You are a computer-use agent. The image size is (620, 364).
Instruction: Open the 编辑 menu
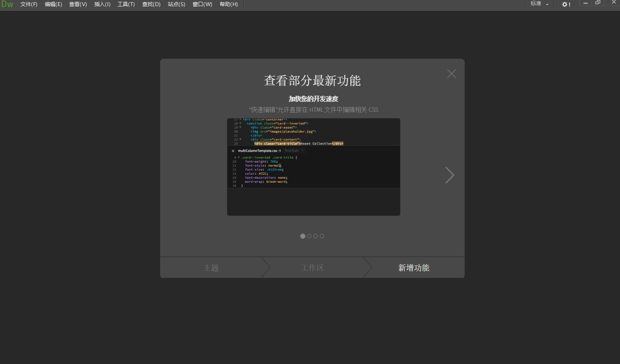click(53, 4)
